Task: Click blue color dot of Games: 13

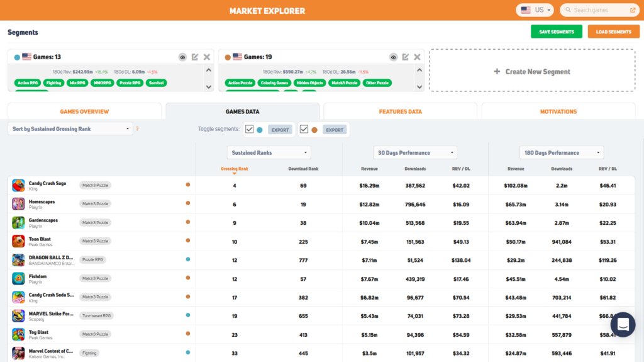Action: point(17,57)
